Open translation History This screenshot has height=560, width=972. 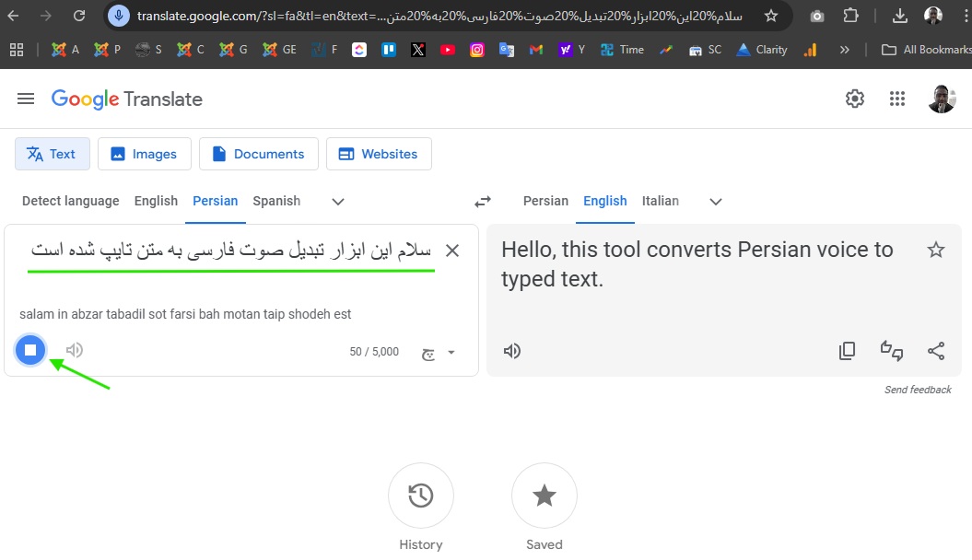click(x=421, y=496)
